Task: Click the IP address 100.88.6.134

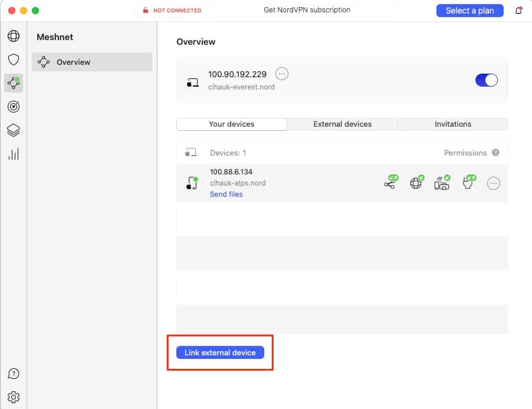Action: pyautogui.click(x=231, y=172)
